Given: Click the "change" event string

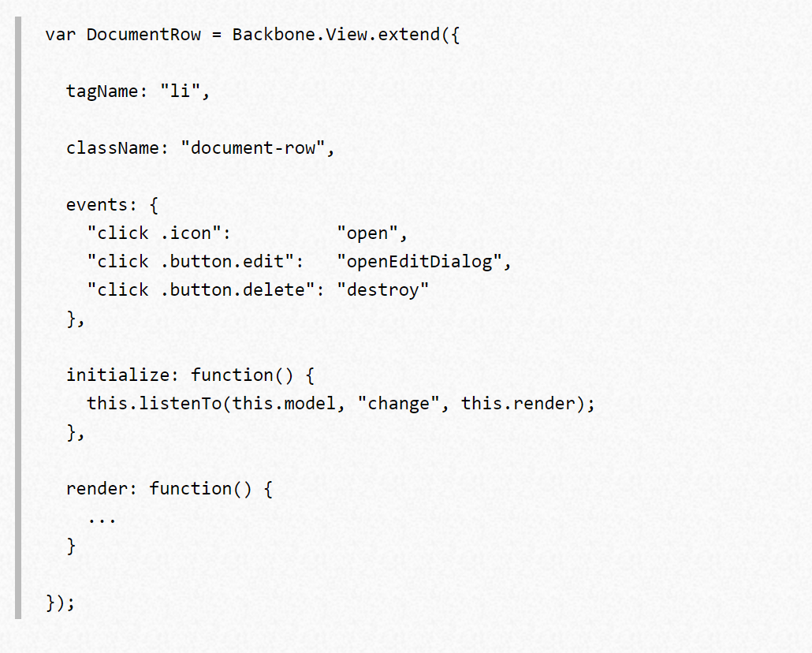Looking at the screenshot, I should tap(398, 404).
